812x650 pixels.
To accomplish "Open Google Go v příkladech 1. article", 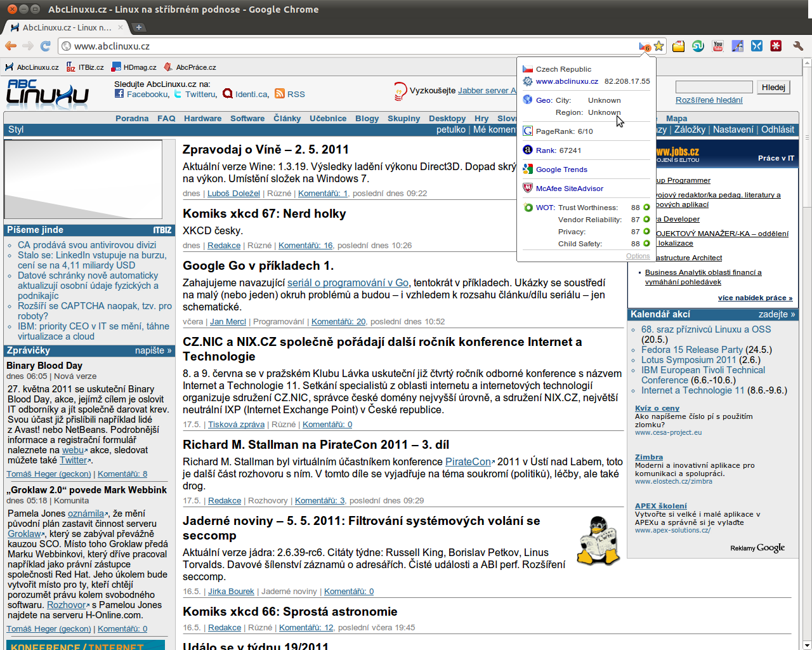I will pos(258,266).
